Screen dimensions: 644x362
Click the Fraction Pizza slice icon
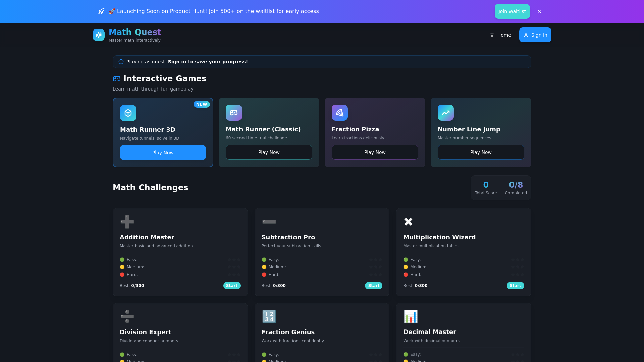tap(340, 113)
